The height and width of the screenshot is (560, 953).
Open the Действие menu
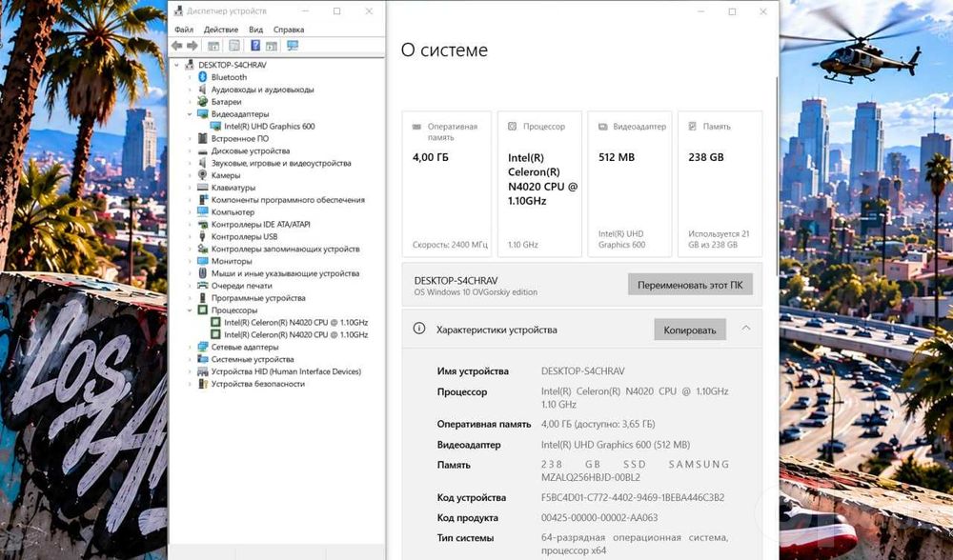tap(221, 30)
